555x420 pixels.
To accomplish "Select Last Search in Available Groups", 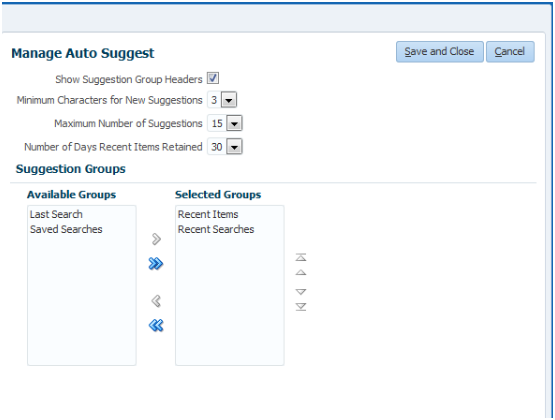I will [56, 214].
